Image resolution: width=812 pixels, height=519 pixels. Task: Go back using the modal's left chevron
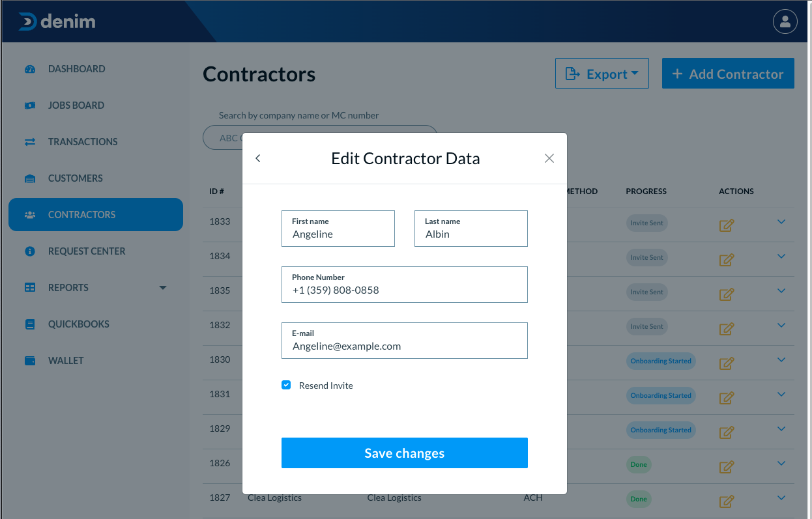(258, 158)
